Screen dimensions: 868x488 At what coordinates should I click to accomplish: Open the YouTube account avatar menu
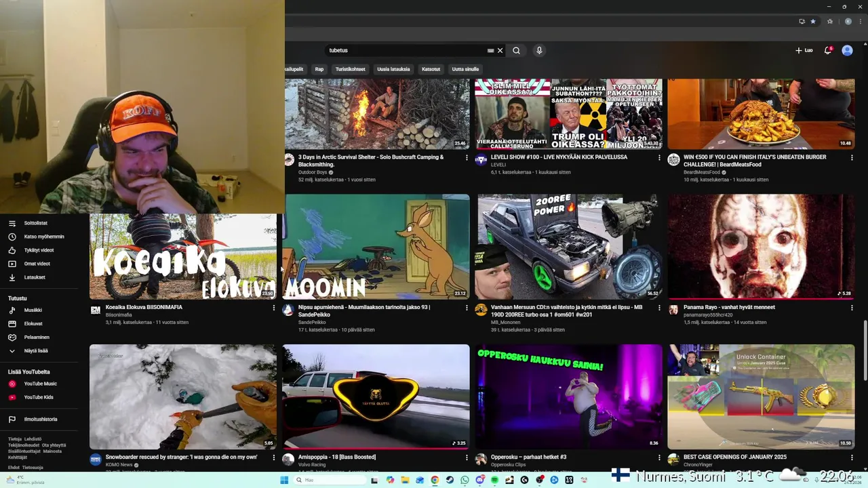click(x=847, y=50)
